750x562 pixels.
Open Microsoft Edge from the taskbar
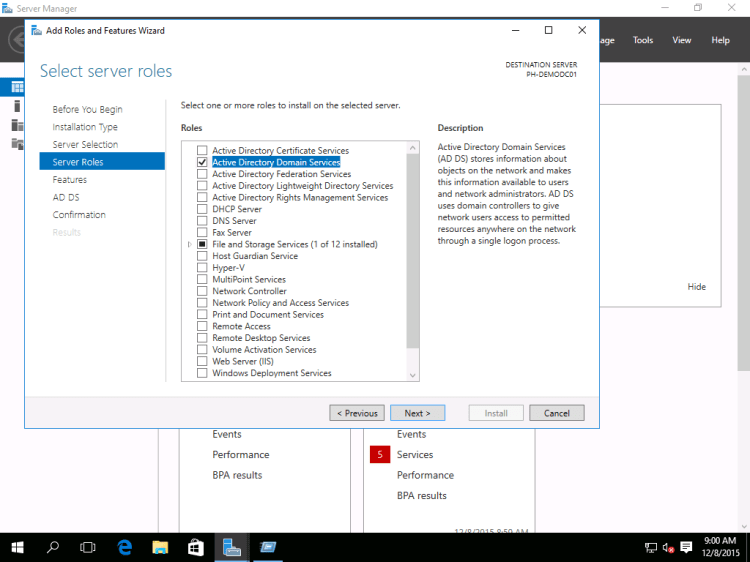point(125,547)
